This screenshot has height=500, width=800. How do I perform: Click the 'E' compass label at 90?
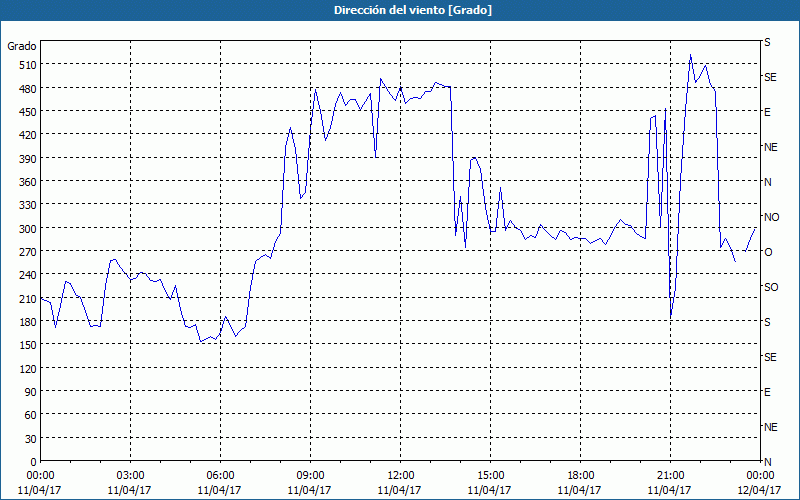coord(767,392)
